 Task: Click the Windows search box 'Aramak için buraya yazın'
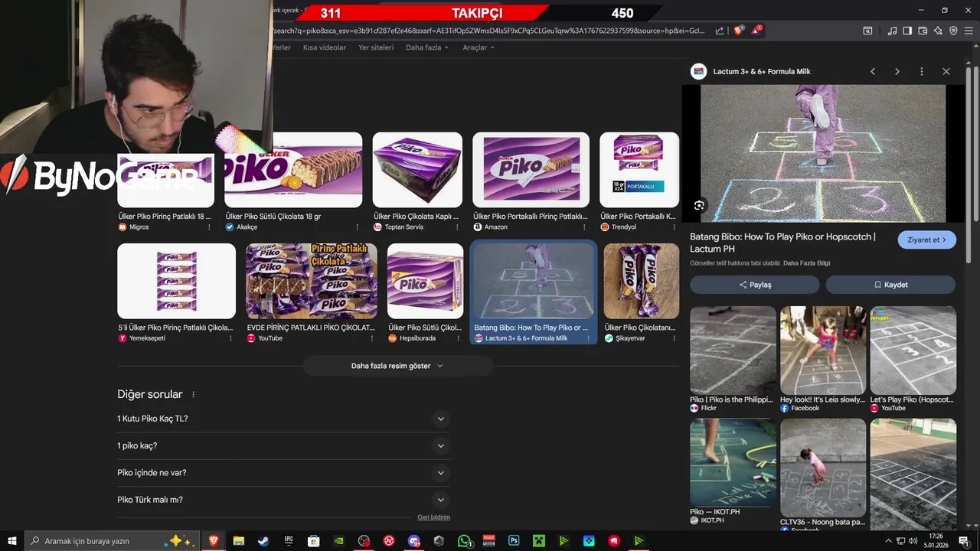pyautogui.click(x=113, y=541)
